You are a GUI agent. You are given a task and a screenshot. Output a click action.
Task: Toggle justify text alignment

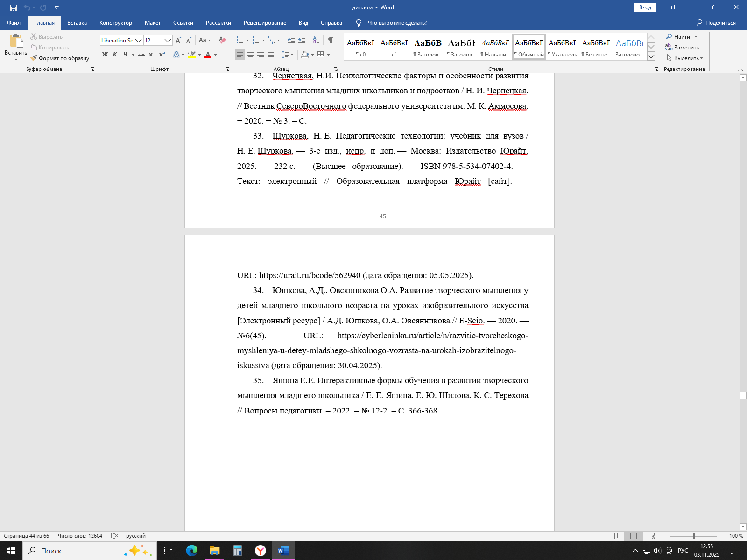271,55
